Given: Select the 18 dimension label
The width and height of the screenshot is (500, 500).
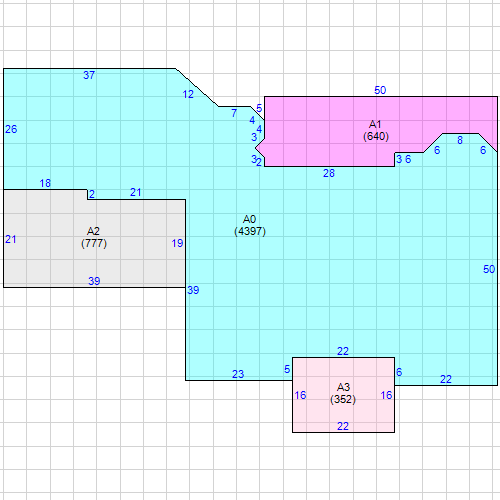Looking at the screenshot, I should tap(45, 183).
